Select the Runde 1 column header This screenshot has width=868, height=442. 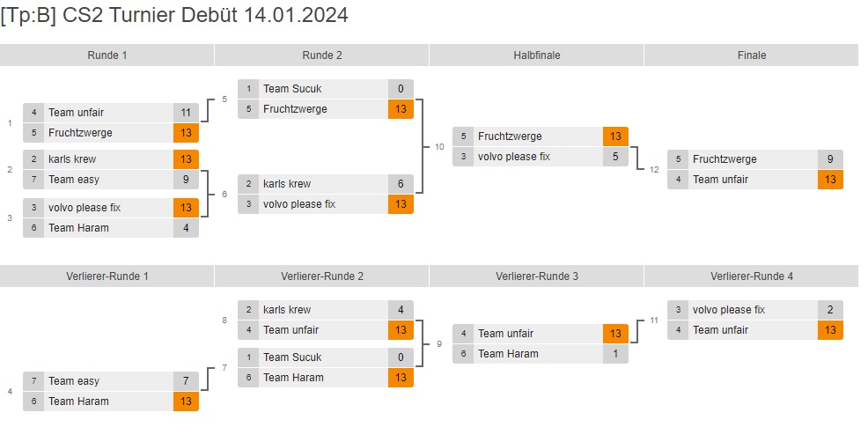[107, 55]
